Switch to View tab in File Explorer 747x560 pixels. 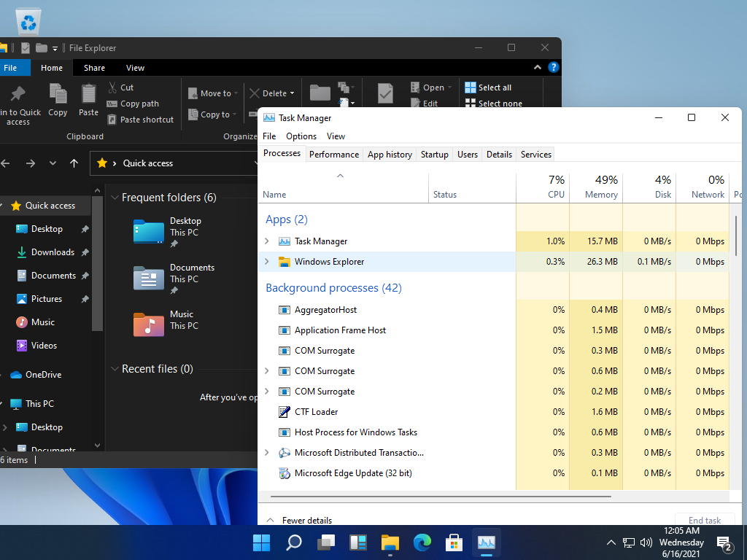pyautogui.click(x=135, y=68)
